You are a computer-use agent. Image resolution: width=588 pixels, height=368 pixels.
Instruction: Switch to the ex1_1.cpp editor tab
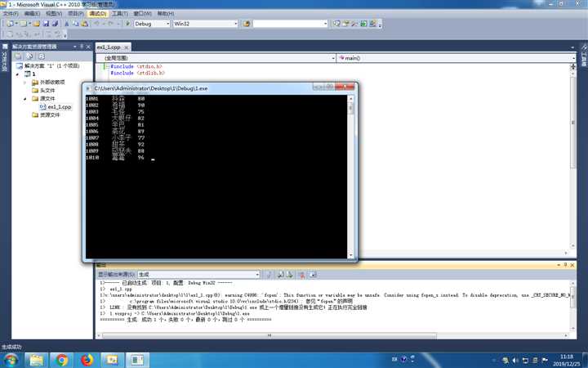[x=109, y=47]
